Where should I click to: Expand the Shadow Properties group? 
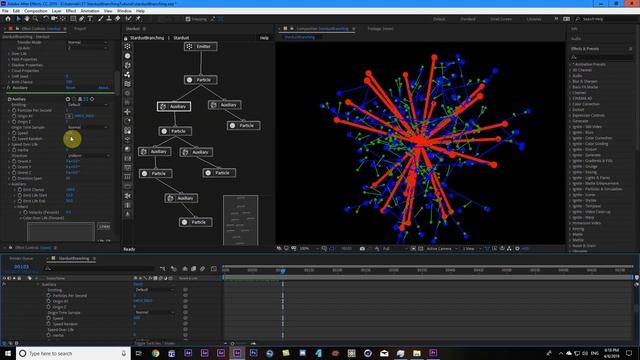click(9, 65)
